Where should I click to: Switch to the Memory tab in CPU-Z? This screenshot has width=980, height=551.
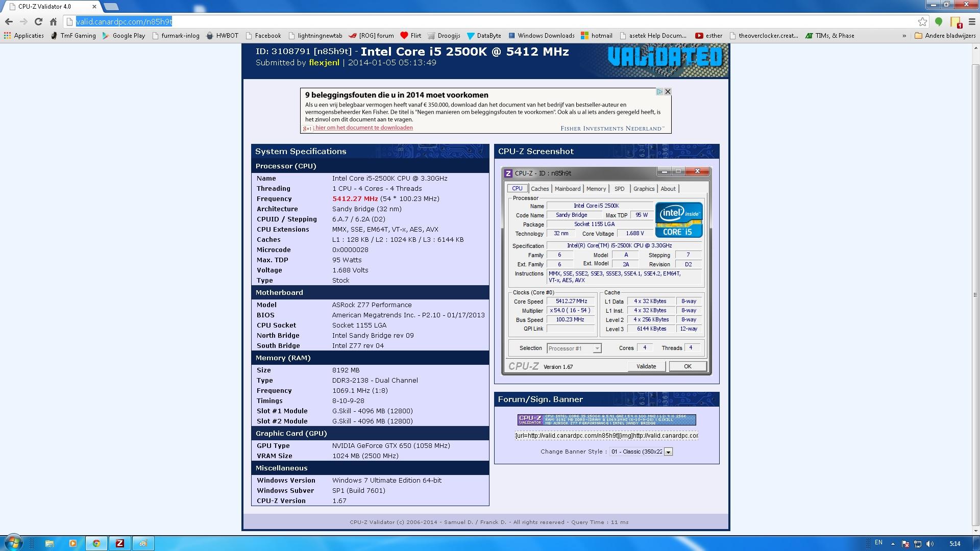pos(596,189)
